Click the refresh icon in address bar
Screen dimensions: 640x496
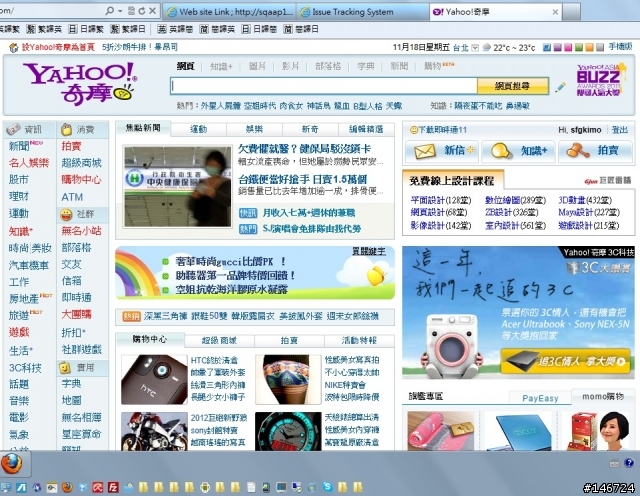click(x=142, y=11)
